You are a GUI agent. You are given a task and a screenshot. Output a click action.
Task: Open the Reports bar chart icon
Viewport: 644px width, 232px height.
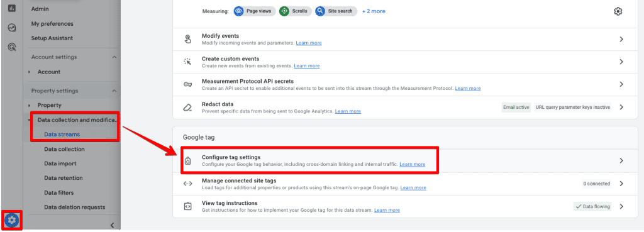click(x=12, y=8)
